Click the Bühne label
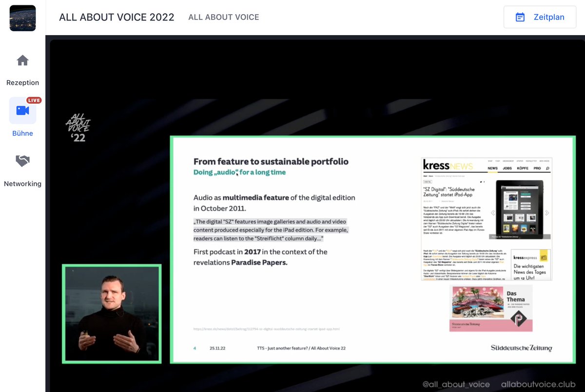 click(22, 133)
